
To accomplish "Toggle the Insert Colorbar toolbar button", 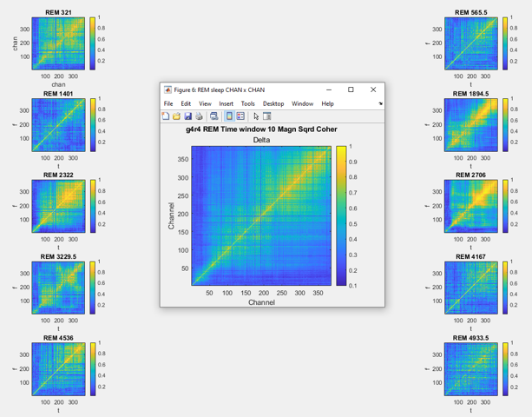I will 229,116.
